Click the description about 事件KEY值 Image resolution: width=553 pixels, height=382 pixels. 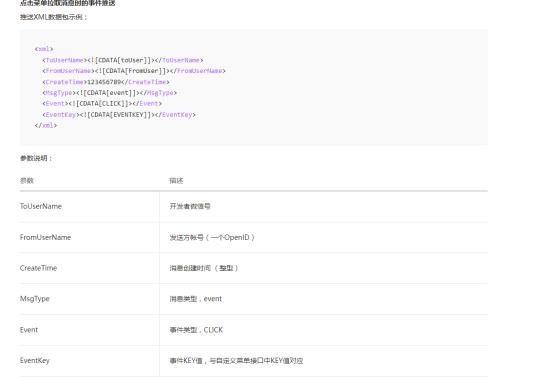236,360
